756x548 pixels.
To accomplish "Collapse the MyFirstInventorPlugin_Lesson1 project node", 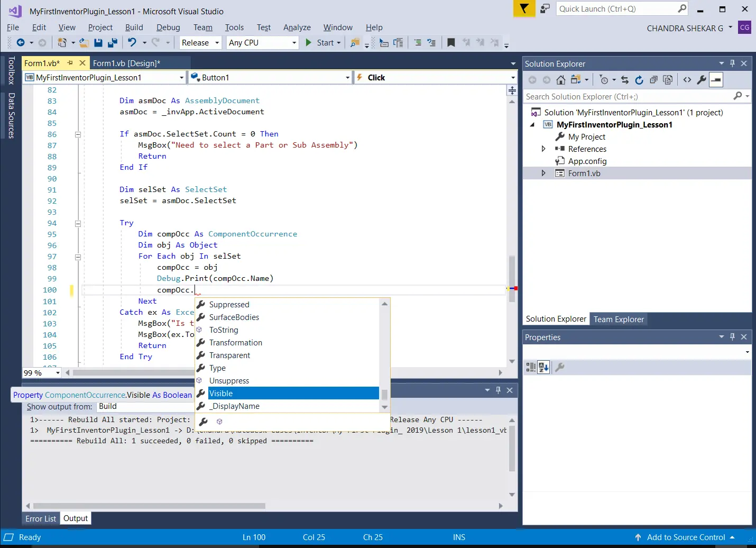I will (x=532, y=125).
